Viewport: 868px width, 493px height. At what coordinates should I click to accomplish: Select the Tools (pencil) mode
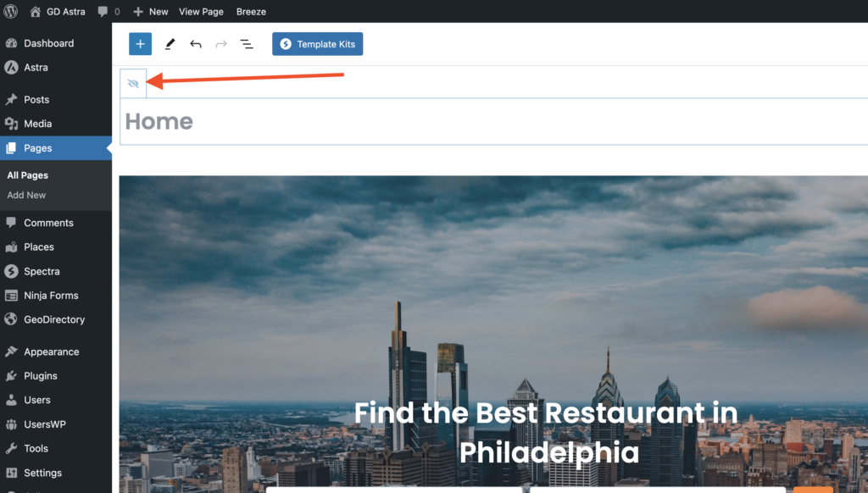pyautogui.click(x=169, y=43)
